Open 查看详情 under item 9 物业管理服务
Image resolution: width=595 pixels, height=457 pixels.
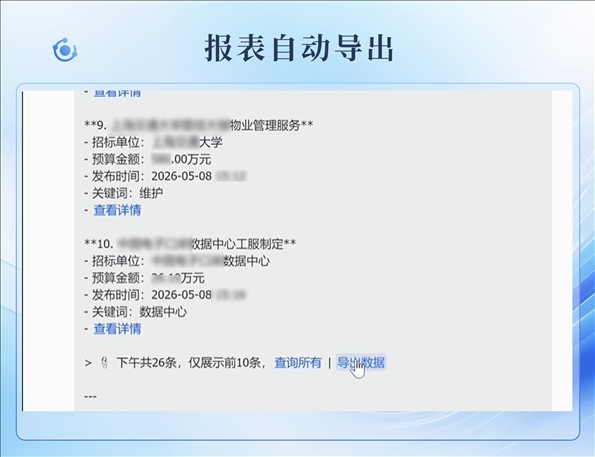(117, 210)
